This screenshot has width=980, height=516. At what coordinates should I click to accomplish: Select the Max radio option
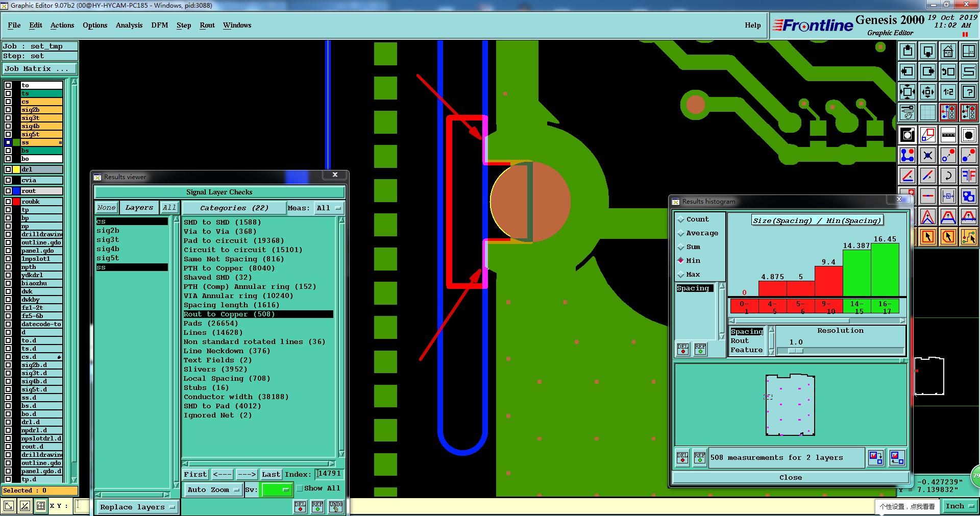click(x=681, y=275)
